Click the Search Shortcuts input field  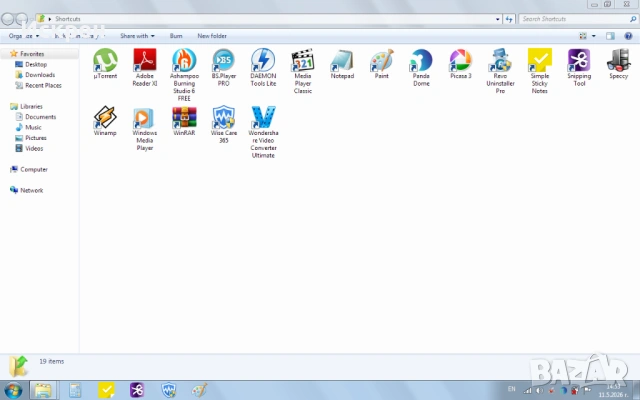(574, 19)
